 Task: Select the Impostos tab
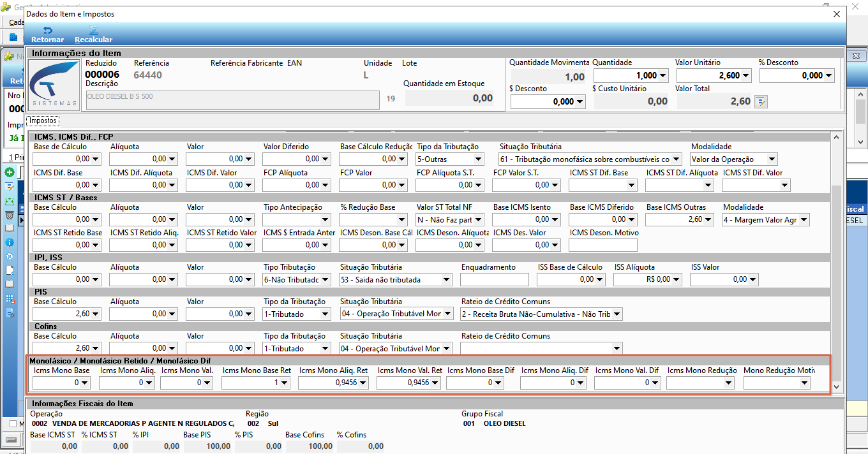pos(43,121)
